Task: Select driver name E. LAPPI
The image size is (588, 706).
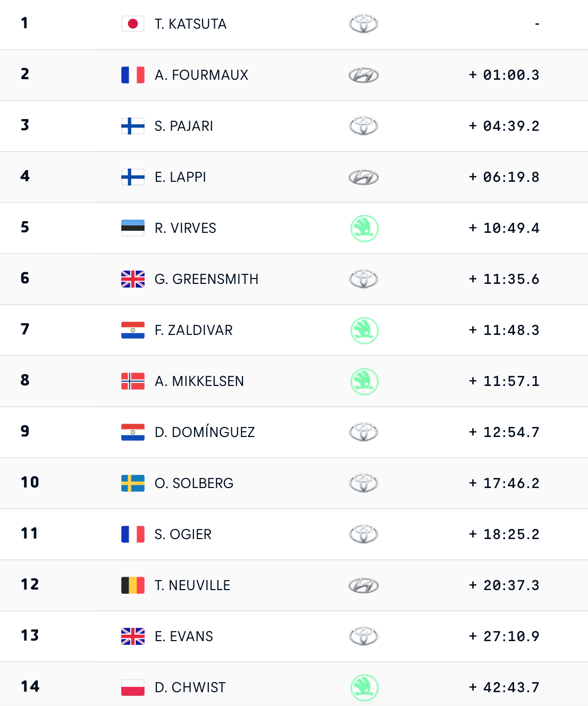Action: click(x=180, y=177)
